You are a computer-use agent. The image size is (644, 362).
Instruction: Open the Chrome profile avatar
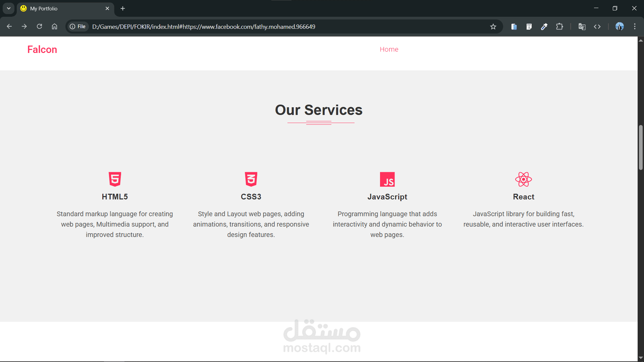coord(620,26)
